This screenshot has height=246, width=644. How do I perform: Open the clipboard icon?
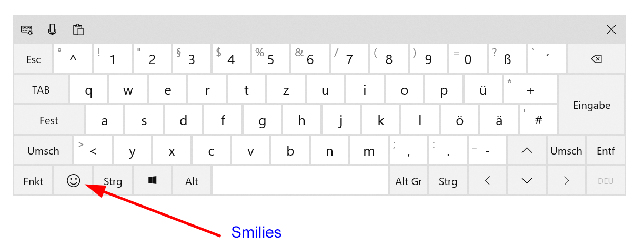click(78, 30)
